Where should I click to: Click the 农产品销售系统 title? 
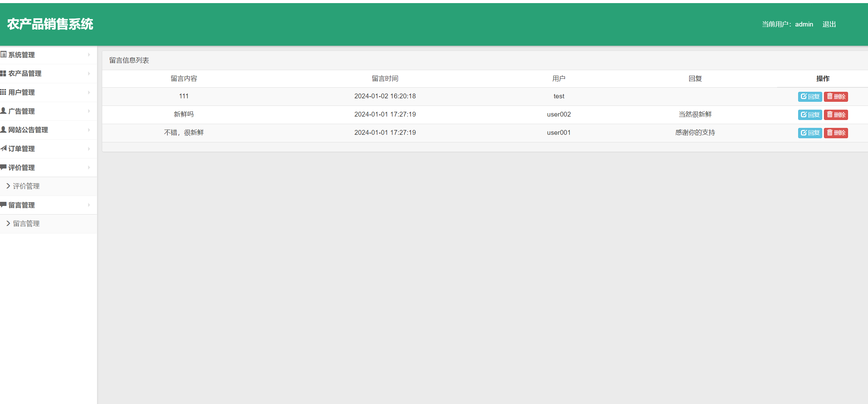click(50, 24)
